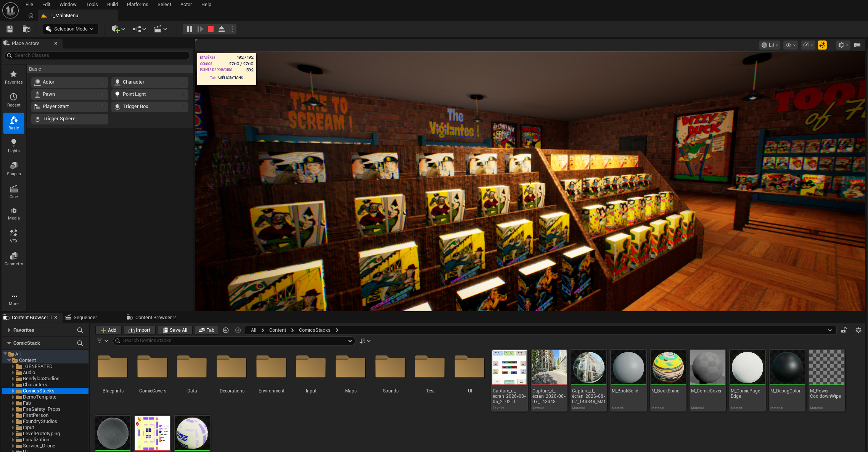Stop the play session with the red square

tap(211, 29)
